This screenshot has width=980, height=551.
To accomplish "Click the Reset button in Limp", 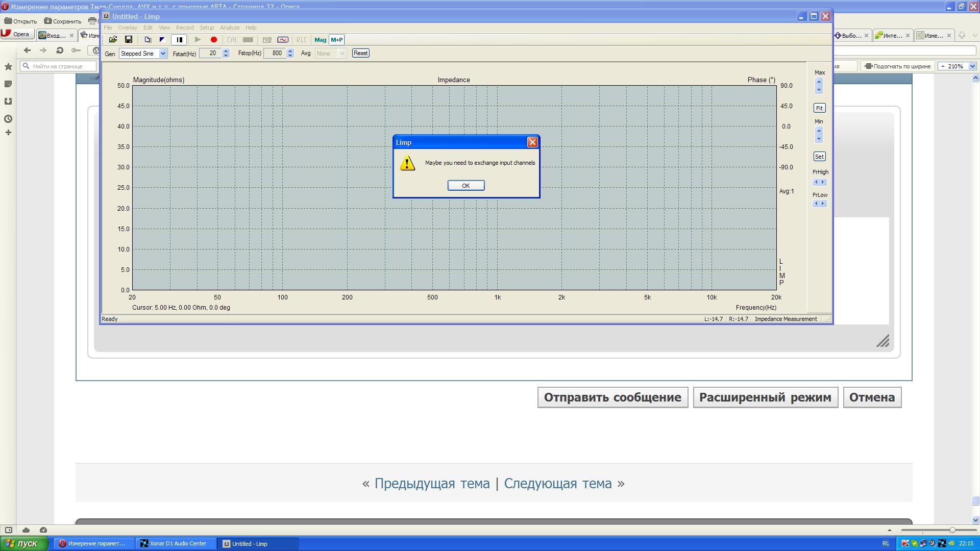I will tap(360, 53).
